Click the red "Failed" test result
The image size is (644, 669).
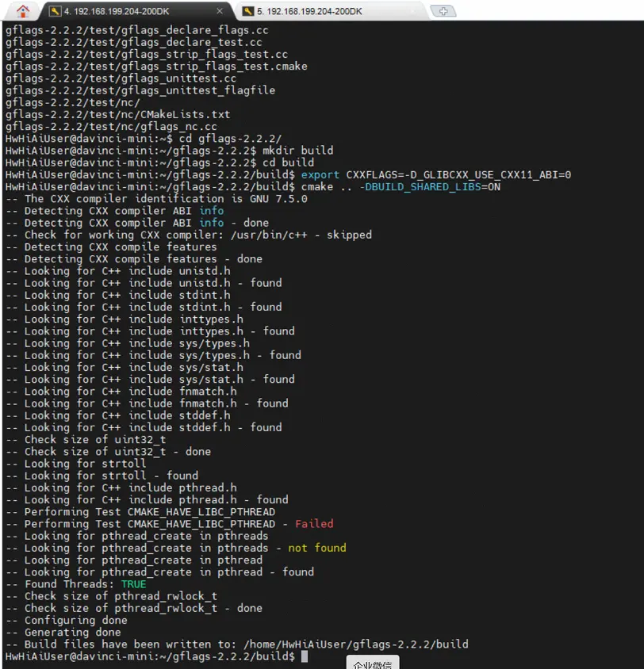(x=314, y=524)
